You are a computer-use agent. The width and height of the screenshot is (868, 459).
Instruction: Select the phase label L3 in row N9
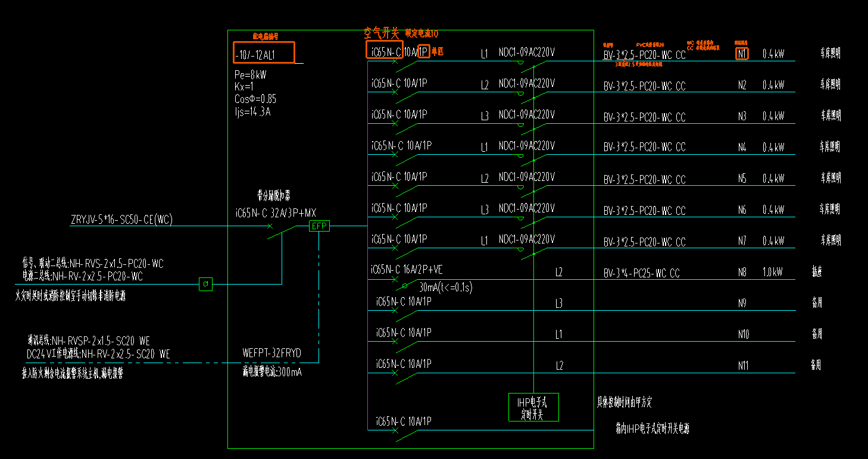(559, 304)
